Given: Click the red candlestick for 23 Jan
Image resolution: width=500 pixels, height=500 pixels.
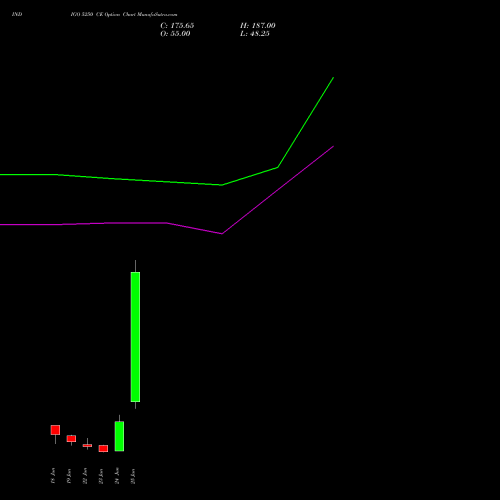Looking at the screenshot, I should [x=103, y=448].
